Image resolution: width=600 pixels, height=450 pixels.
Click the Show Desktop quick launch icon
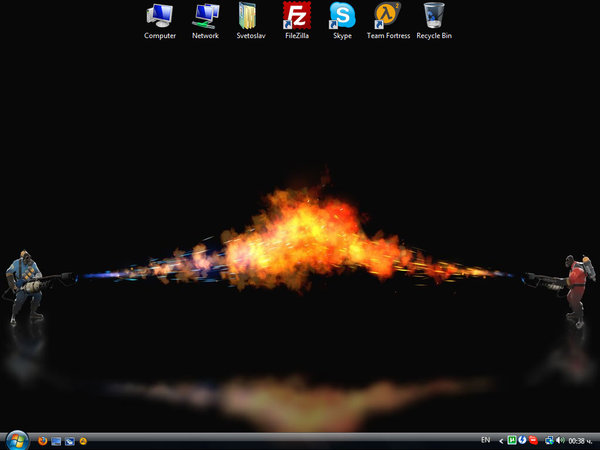[x=56, y=441]
